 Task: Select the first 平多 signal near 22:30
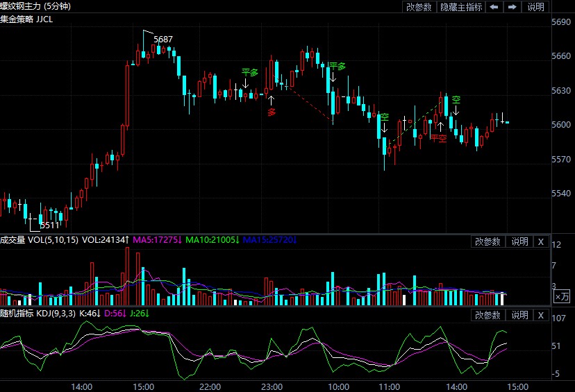(250, 73)
